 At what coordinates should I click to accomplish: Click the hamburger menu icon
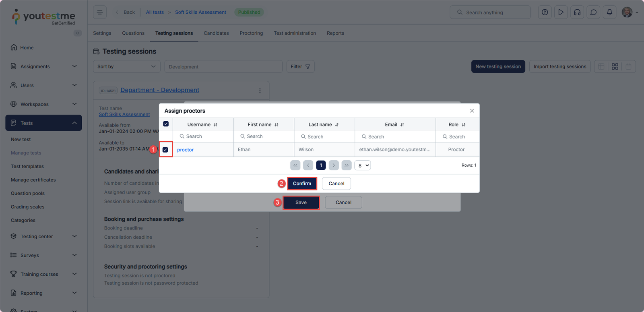[x=100, y=12]
